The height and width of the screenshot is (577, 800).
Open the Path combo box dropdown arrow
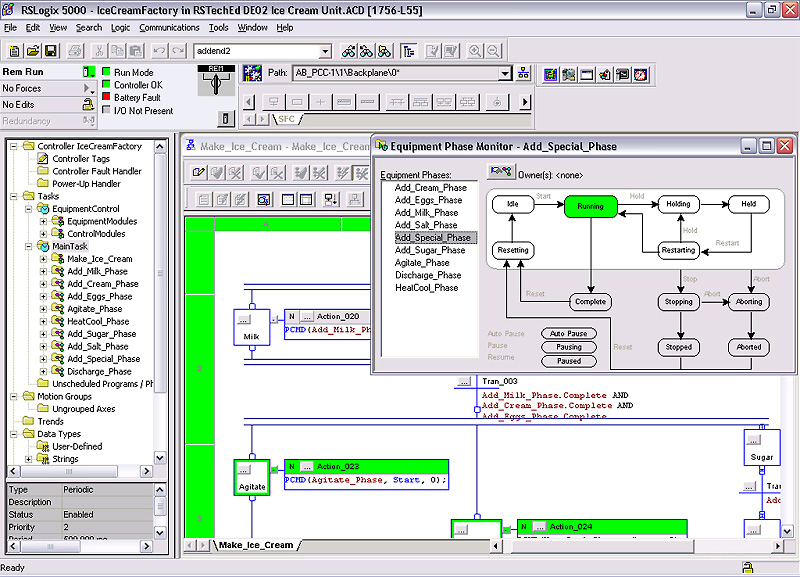[505, 73]
